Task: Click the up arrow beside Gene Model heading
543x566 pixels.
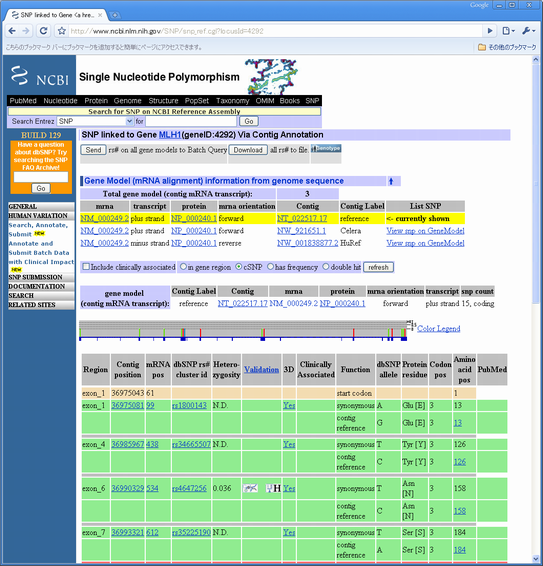Action: click(391, 181)
